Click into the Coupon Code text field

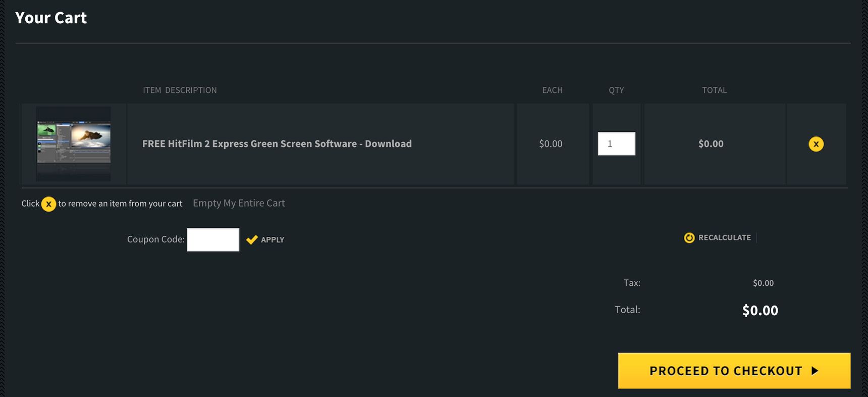[x=213, y=239]
